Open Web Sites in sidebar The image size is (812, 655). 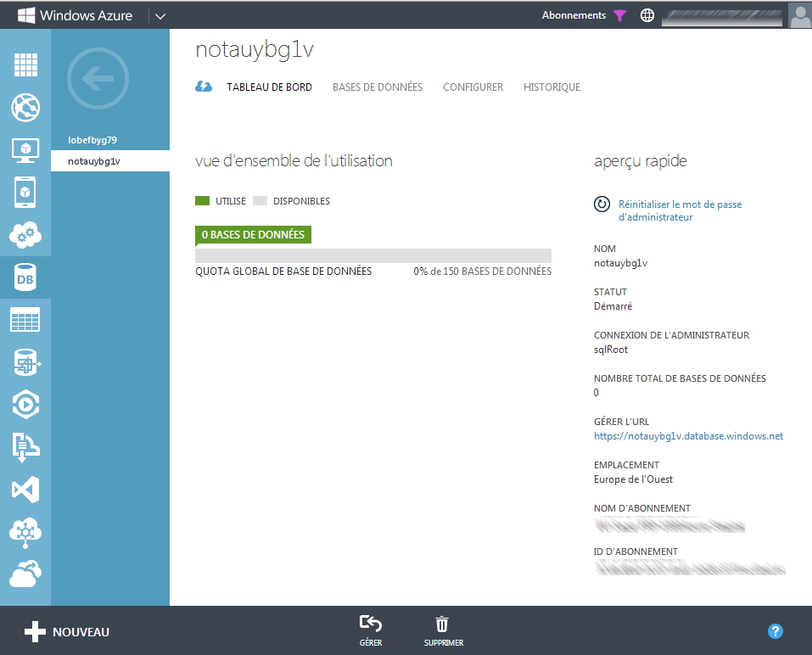pyautogui.click(x=25, y=108)
